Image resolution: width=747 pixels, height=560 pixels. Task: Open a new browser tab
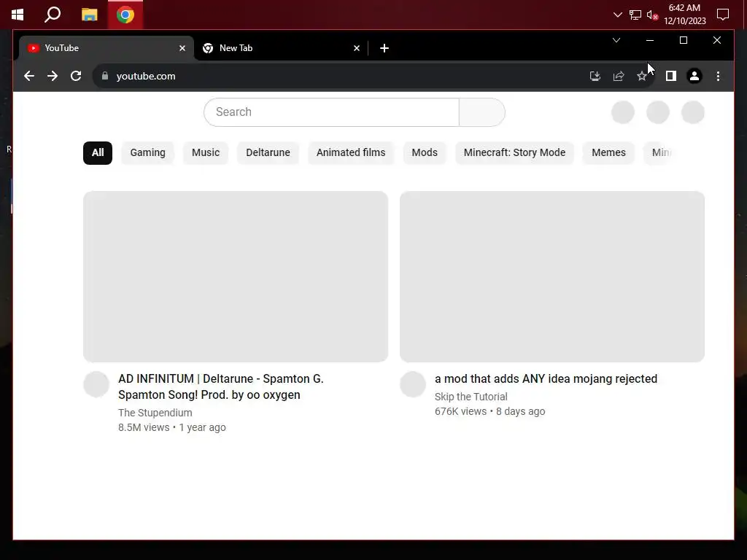coord(384,48)
